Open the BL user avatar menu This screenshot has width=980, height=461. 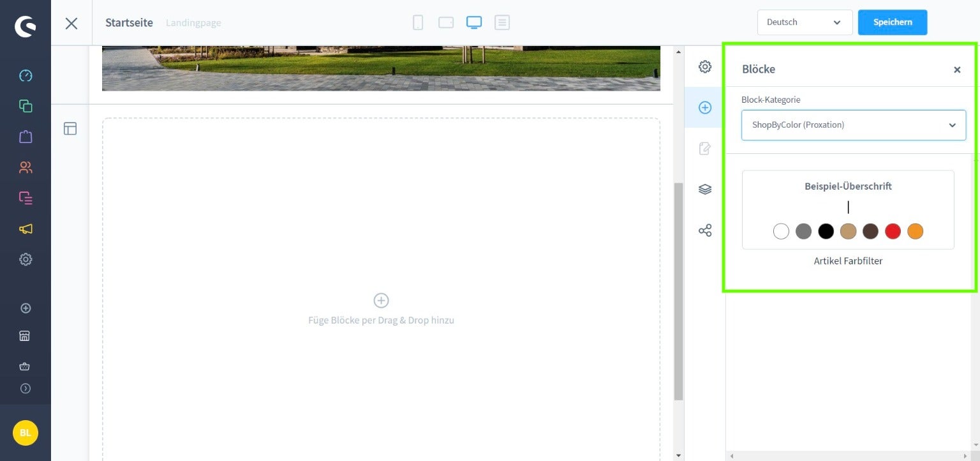click(26, 433)
